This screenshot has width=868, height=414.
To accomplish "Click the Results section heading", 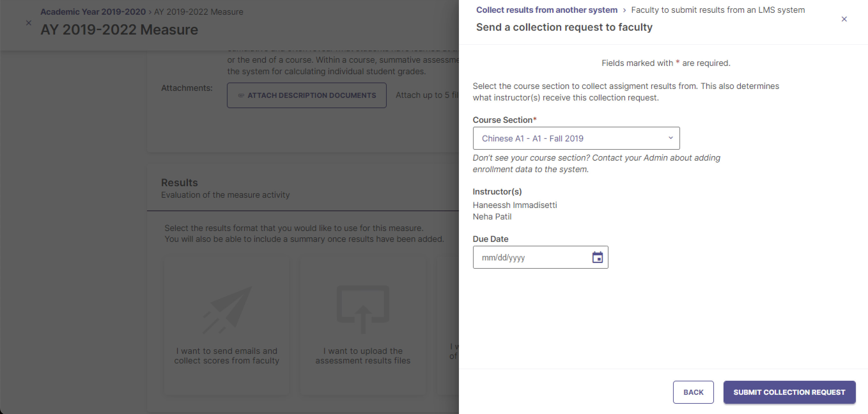I will [x=179, y=183].
